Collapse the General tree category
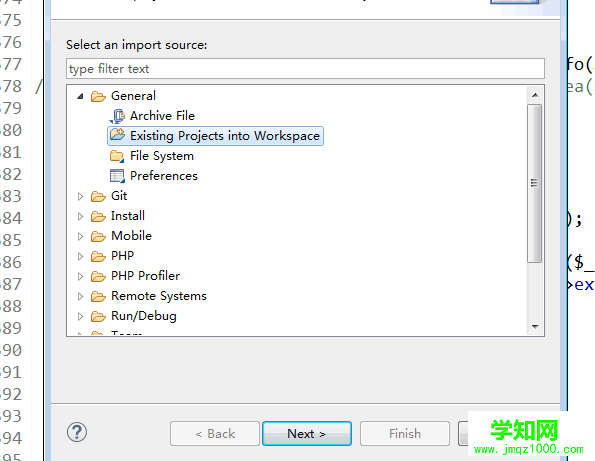 [80, 96]
